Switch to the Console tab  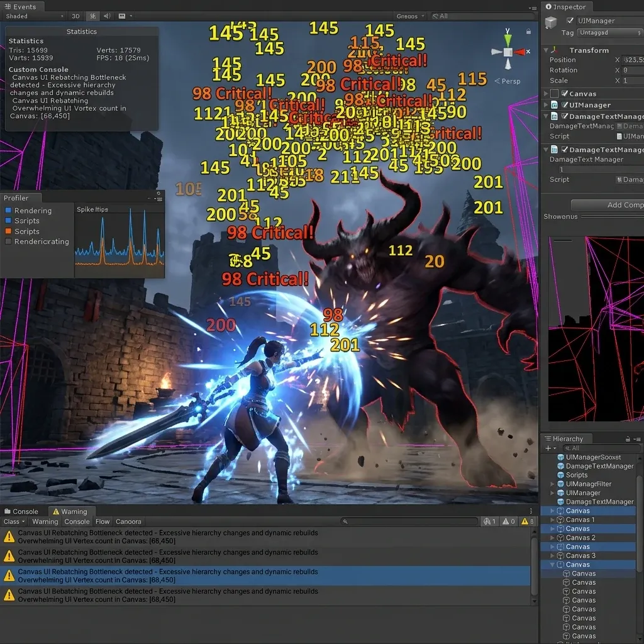[x=21, y=511]
